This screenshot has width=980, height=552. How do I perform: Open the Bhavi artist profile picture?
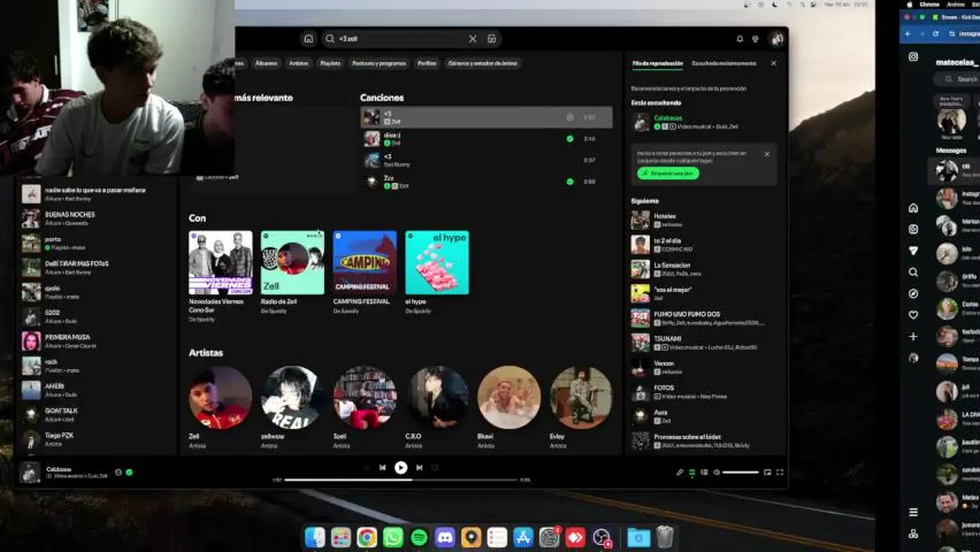pos(509,397)
